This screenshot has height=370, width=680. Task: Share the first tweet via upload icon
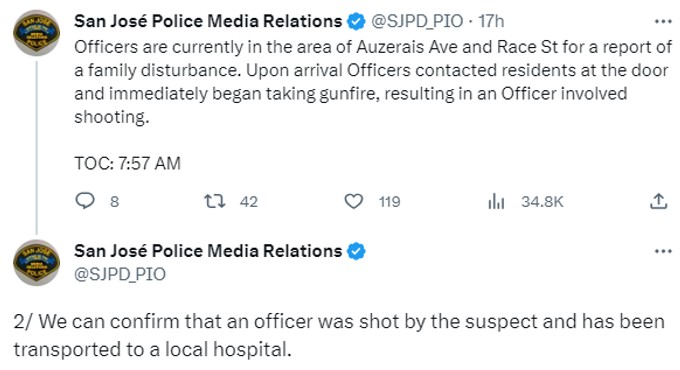click(658, 201)
